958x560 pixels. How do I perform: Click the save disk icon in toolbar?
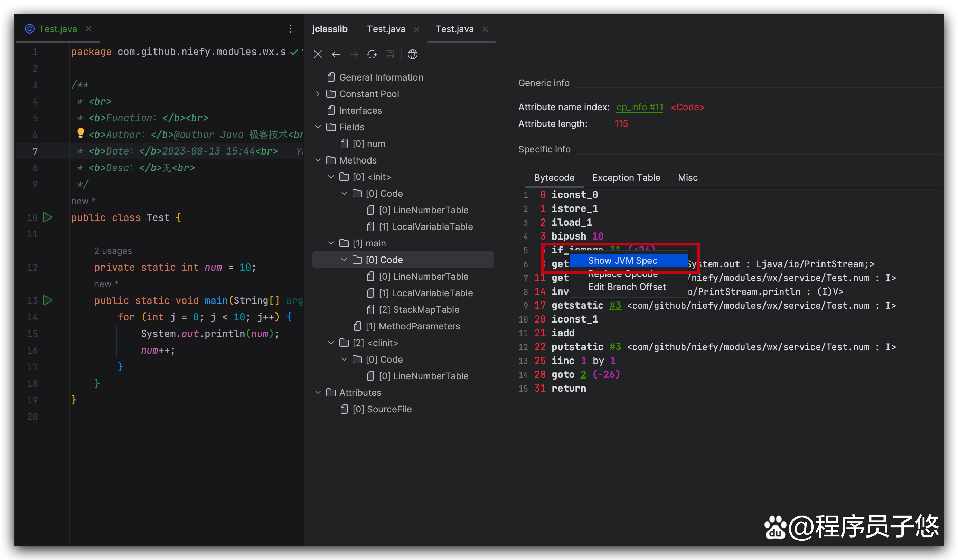tap(390, 54)
